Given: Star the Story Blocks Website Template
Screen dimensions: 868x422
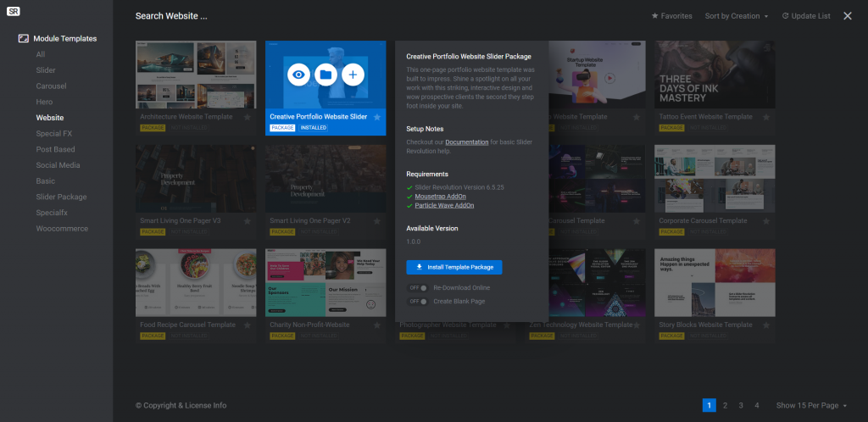Looking at the screenshot, I should pos(766,325).
